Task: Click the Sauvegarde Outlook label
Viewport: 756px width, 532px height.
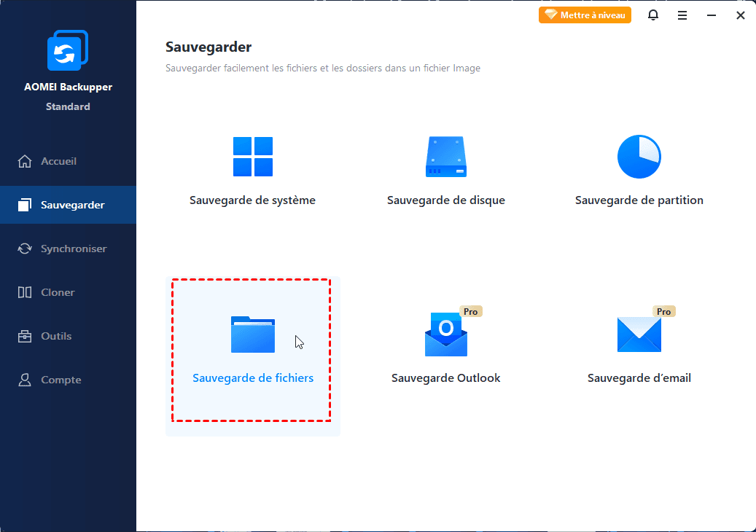Action: (x=446, y=378)
